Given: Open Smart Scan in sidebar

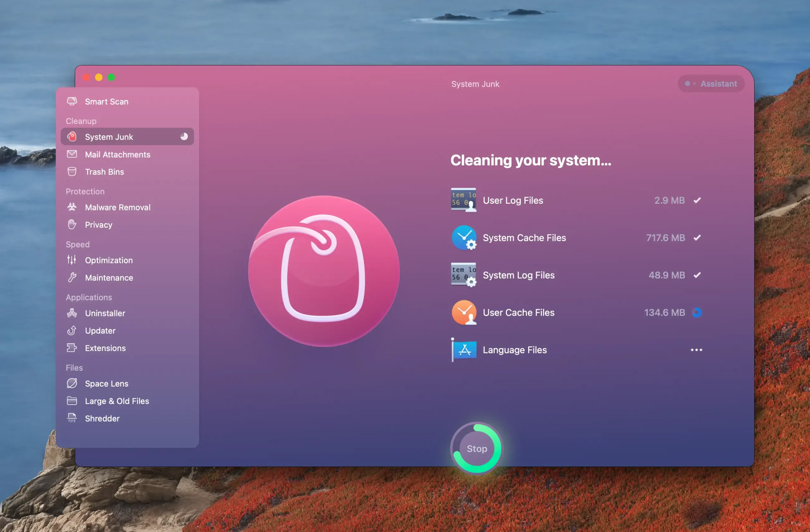Looking at the screenshot, I should click(x=127, y=101).
